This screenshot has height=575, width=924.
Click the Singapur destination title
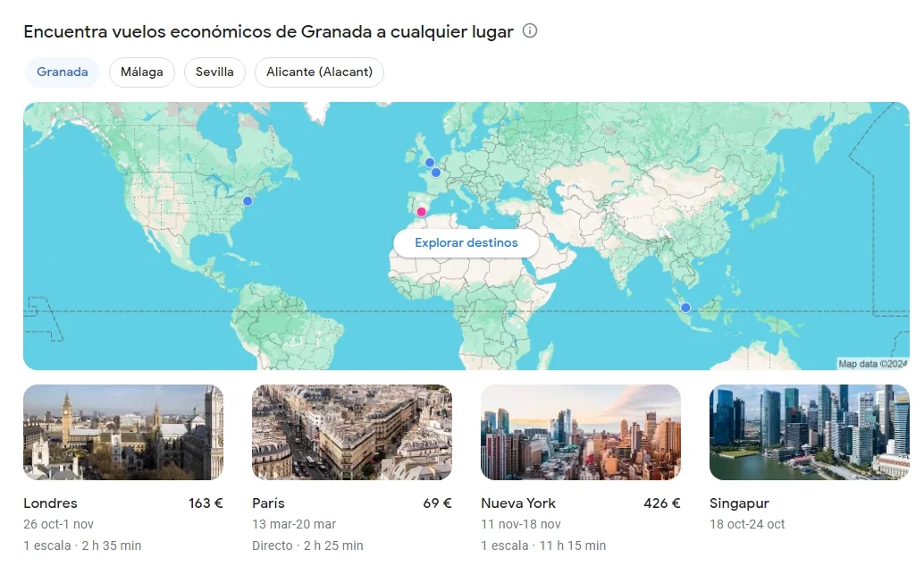tap(739, 503)
